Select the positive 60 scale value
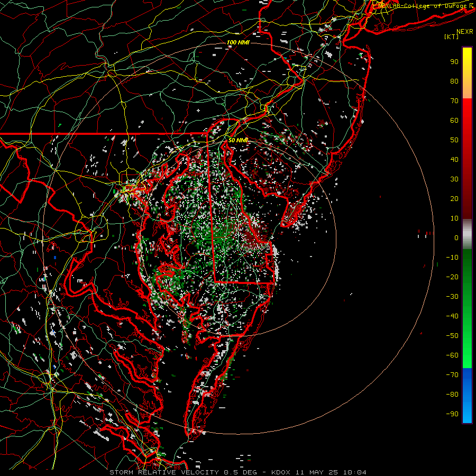 [454, 121]
